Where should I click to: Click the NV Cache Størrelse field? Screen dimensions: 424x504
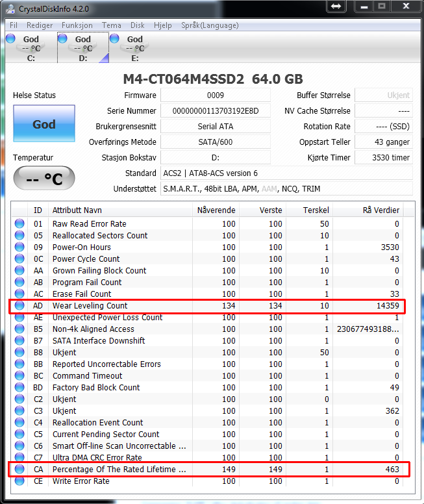tap(384, 111)
